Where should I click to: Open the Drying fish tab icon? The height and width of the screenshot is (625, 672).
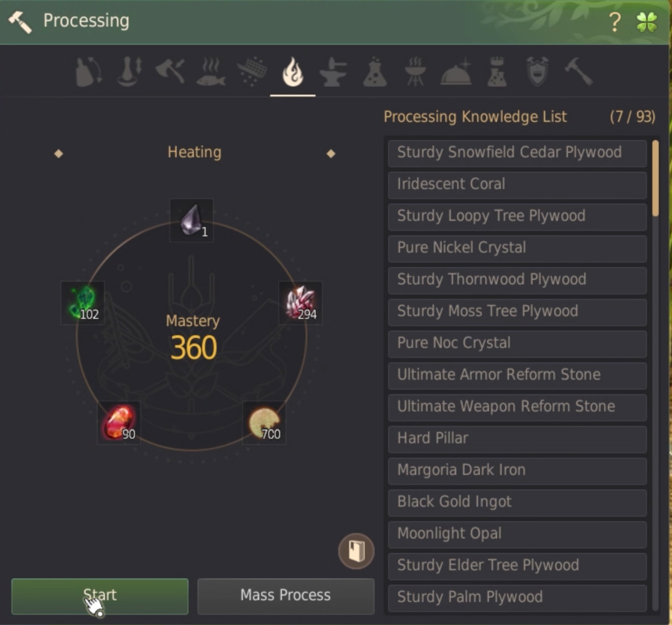211,72
